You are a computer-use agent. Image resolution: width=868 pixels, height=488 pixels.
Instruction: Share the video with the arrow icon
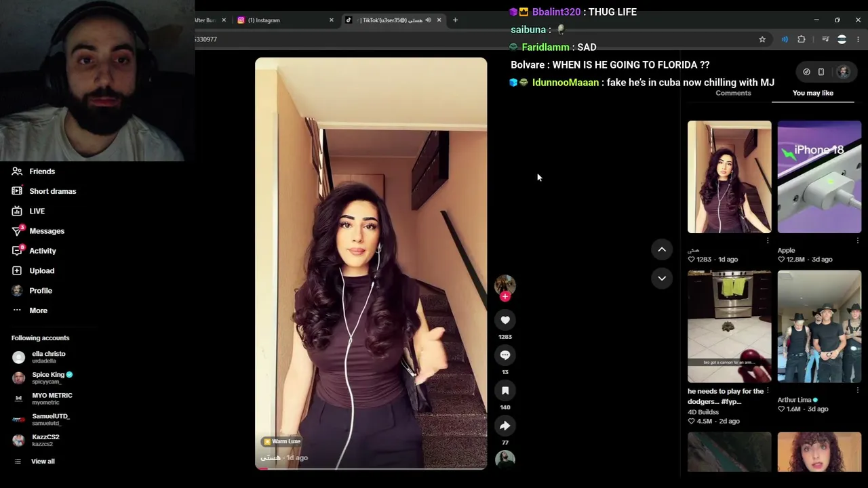505,426
